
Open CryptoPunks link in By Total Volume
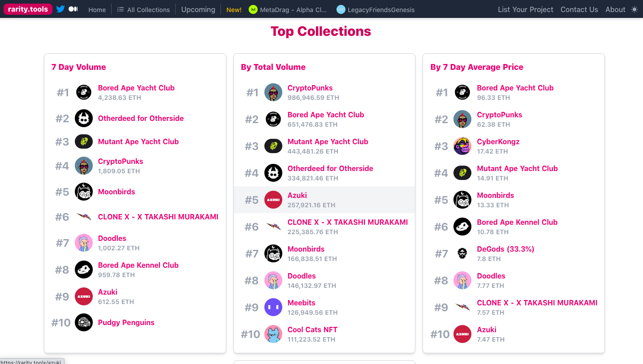310,88
